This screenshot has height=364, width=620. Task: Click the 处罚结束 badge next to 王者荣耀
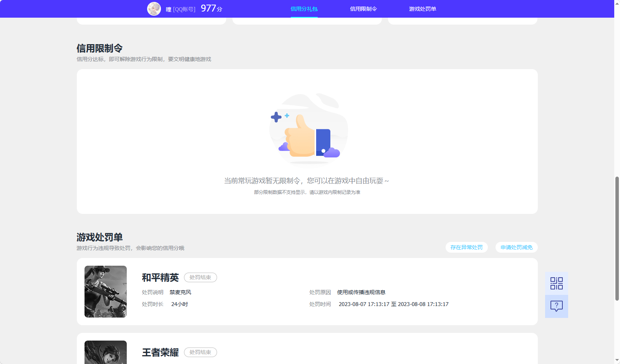click(200, 352)
